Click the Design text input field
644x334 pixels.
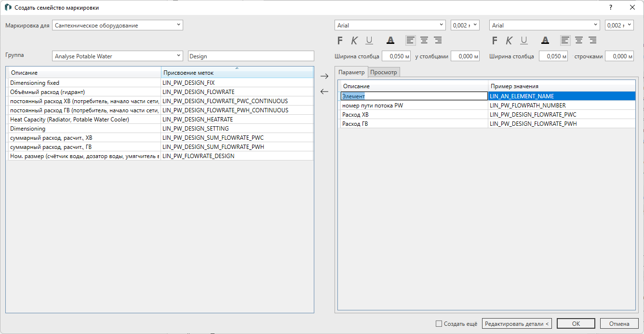click(x=251, y=56)
